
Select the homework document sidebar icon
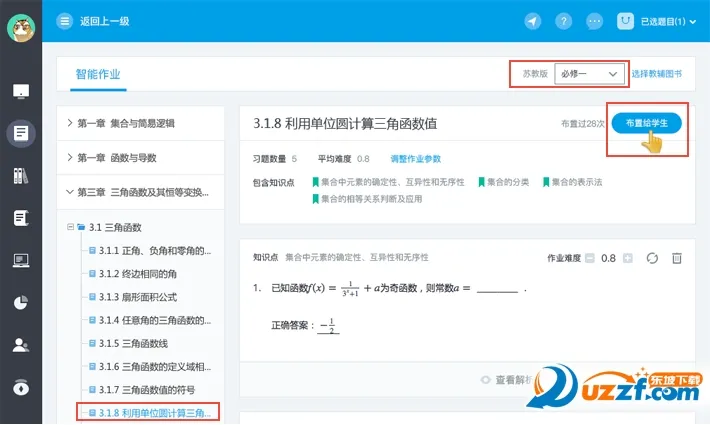(x=21, y=133)
